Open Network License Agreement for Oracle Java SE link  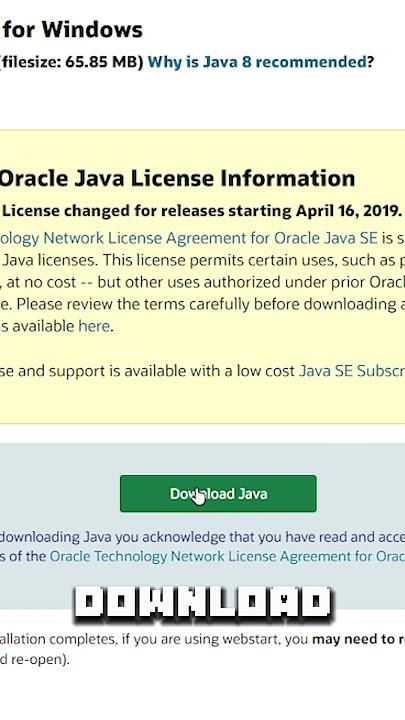pos(189,238)
